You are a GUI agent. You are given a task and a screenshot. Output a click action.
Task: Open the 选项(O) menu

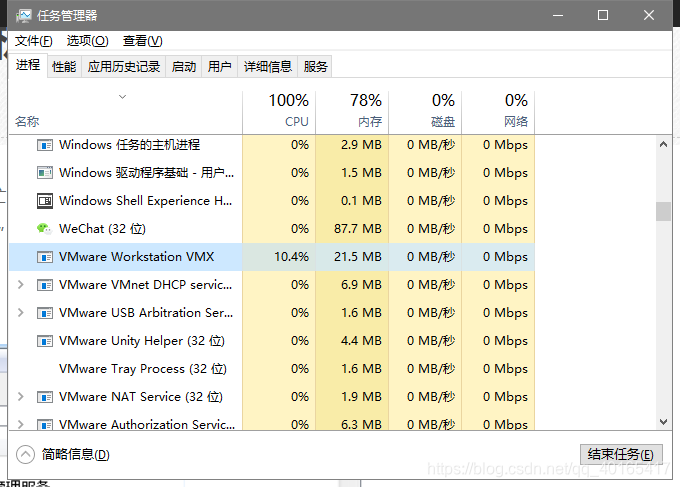88,41
